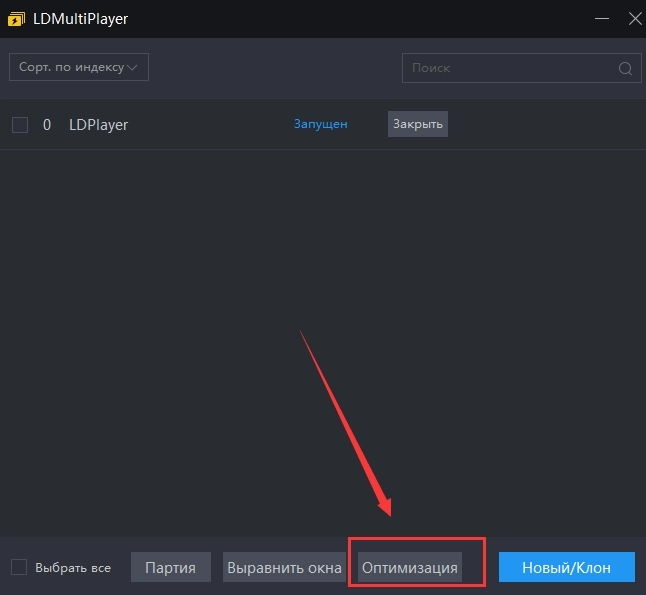Click the magnifier icon in the search box
Image resolution: width=646 pixels, height=595 pixels.
(625, 68)
